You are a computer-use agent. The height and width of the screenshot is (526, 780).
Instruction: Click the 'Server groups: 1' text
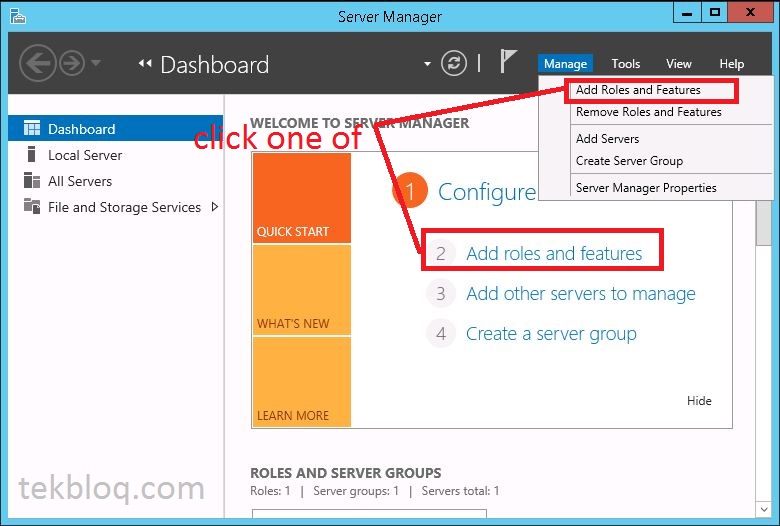coord(356,491)
